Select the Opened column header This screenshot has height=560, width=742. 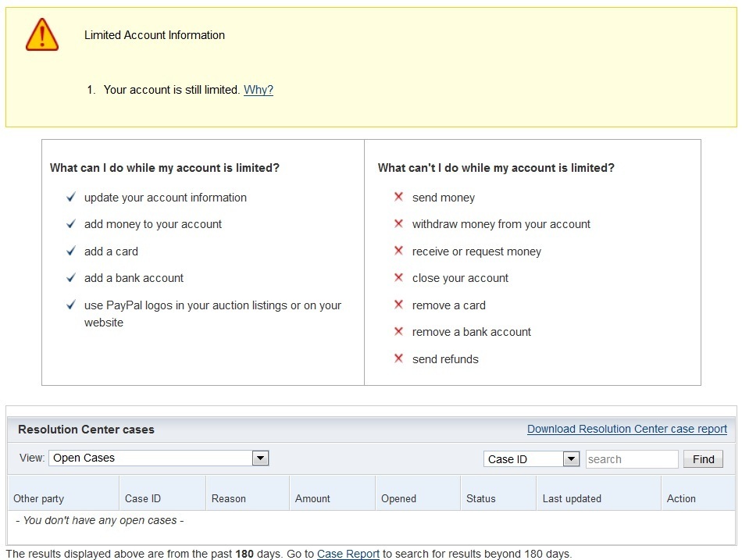(398, 498)
